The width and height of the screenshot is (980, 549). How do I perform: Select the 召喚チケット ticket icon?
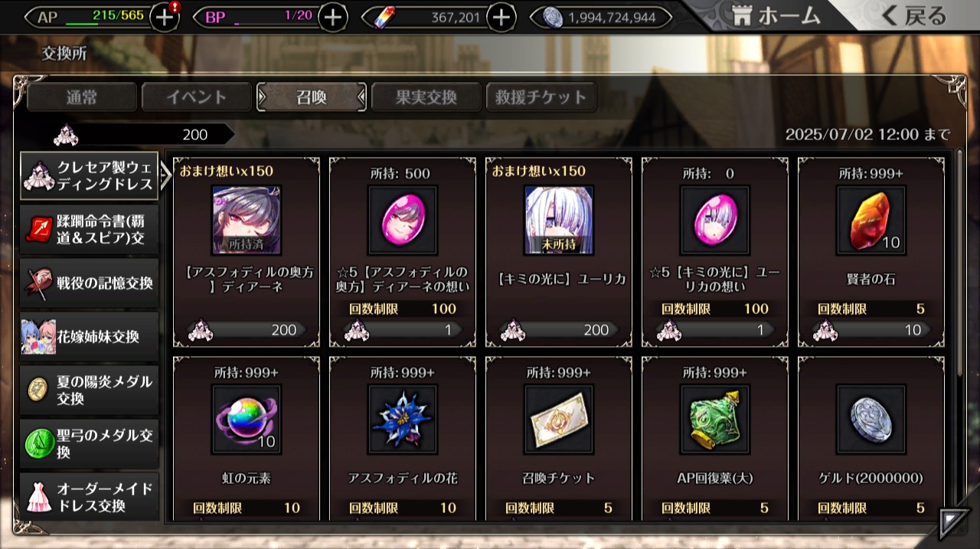[559, 419]
